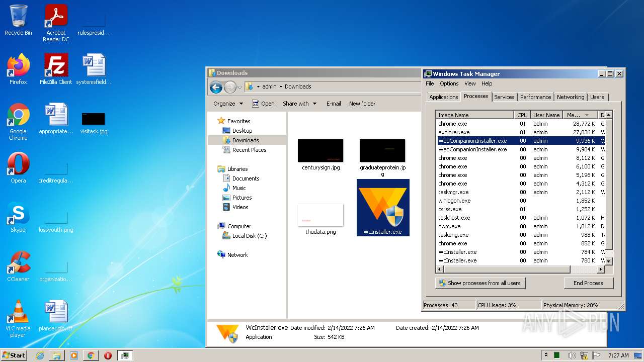Click Open button in Explorer toolbar
The height and width of the screenshot is (362, 644).
point(263,104)
